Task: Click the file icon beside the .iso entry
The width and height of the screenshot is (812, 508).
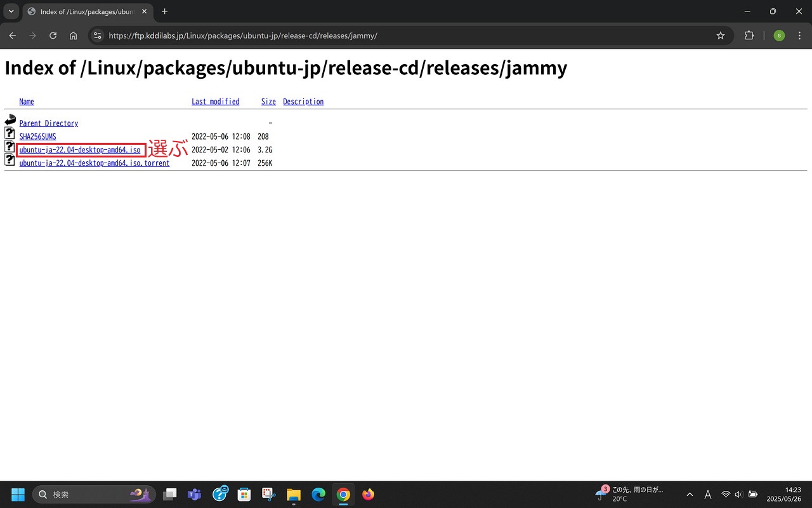Action: (x=10, y=146)
